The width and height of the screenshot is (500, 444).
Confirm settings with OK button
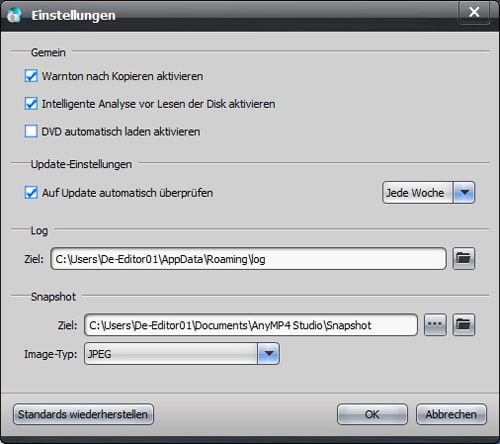click(372, 414)
